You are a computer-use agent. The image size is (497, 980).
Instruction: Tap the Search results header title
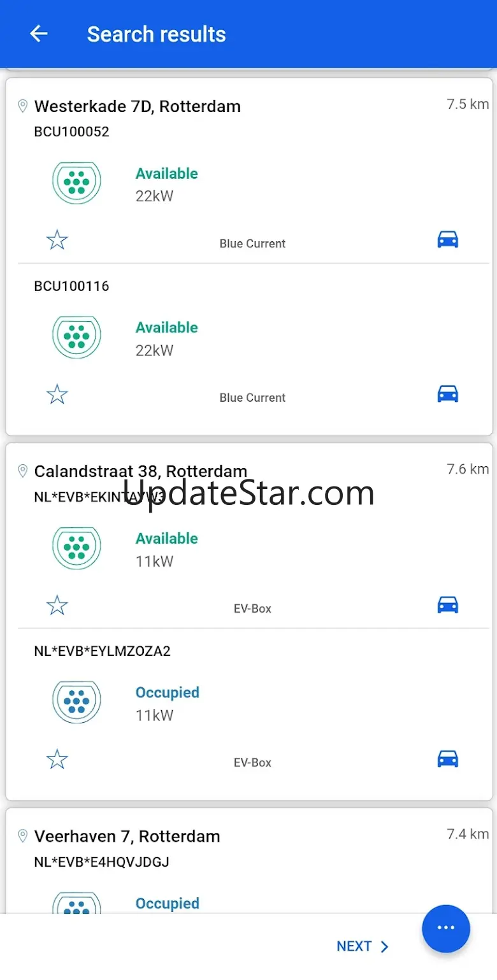tap(156, 34)
